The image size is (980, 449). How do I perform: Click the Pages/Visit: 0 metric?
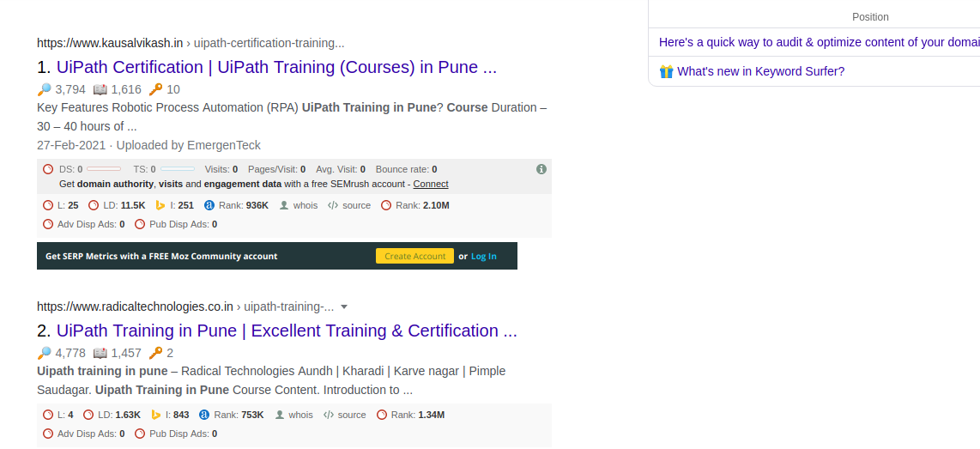click(277, 169)
